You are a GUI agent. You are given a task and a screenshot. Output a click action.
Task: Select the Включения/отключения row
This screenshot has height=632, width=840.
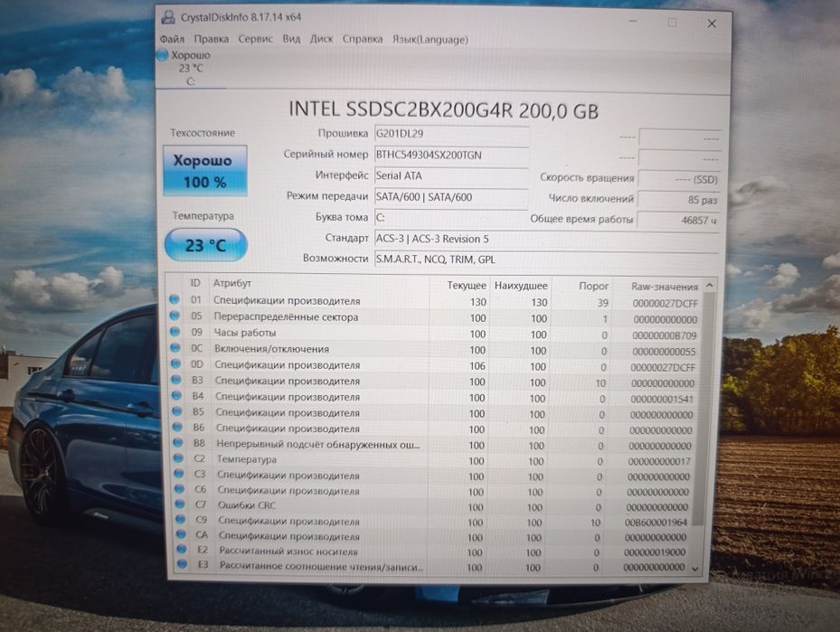pyautogui.click(x=435, y=350)
